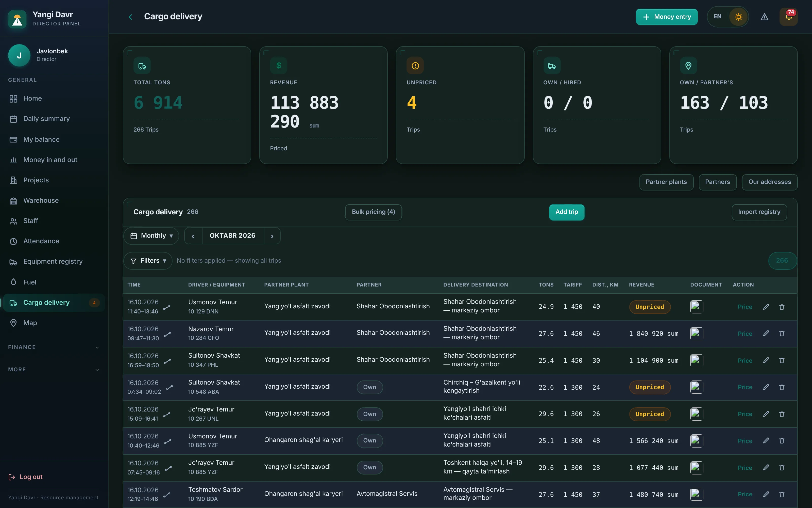812x508 pixels.
Task: Click the truck icon on Total Tons card
Action: tap(142, 66)
